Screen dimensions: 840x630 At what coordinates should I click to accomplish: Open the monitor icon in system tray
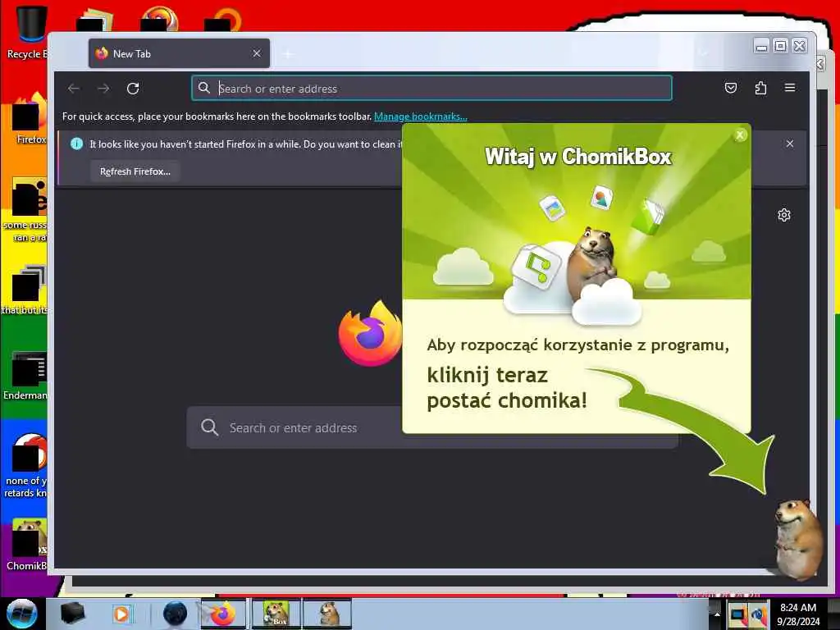click(737, 614)
